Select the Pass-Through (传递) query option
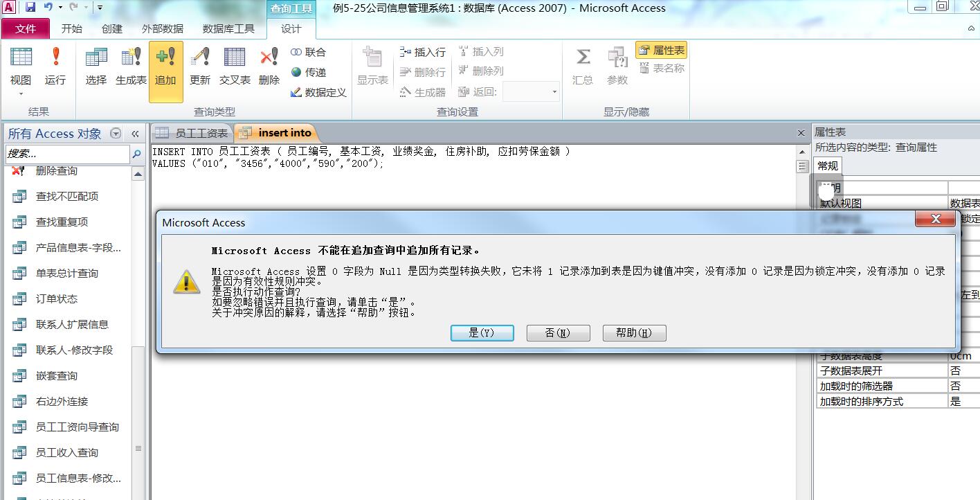Image resolution: width=980 pixels, height=500 pixels. coord(308,72)
